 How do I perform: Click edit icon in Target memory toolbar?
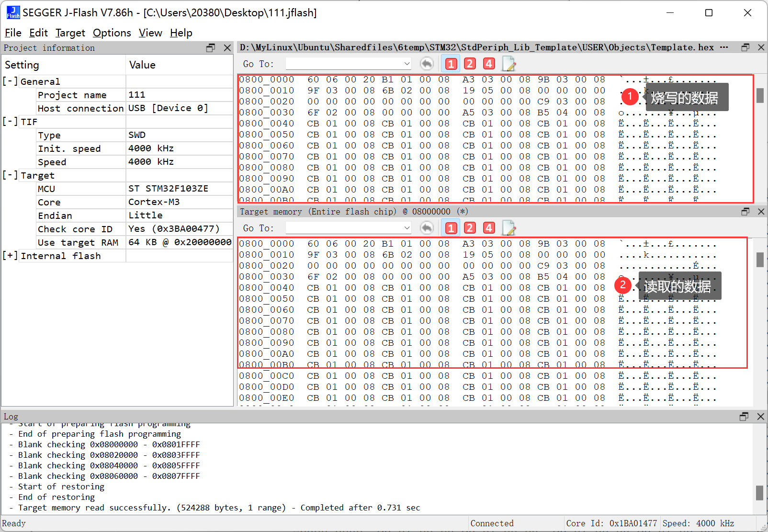pos(508,228)
